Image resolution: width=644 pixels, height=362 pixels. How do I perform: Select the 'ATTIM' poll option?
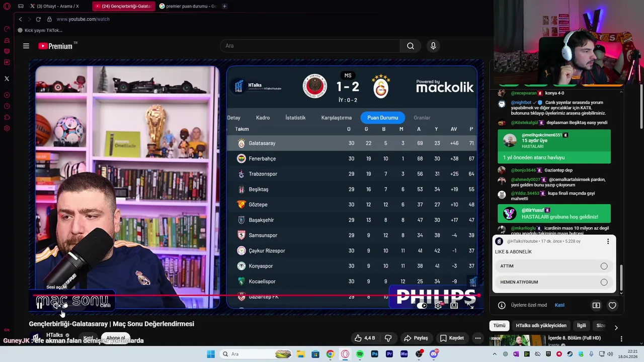pyautogui.click(x=554, y=266)
